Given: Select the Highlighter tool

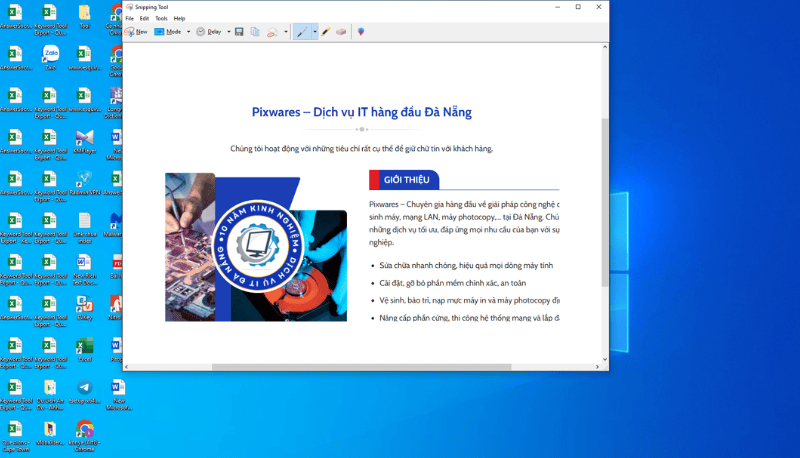Looking at the screenshot, I should [326, 32].
